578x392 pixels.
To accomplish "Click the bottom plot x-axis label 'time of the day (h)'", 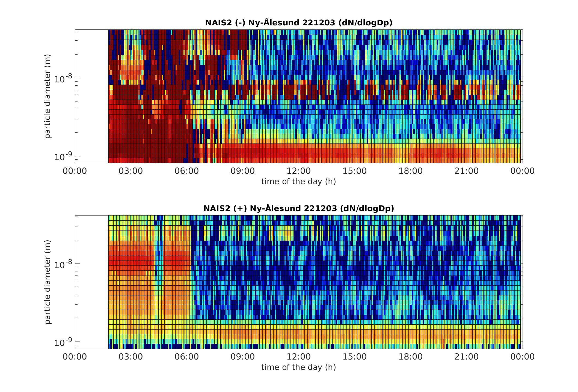I will pyautogui.click(x=299, y=367).
